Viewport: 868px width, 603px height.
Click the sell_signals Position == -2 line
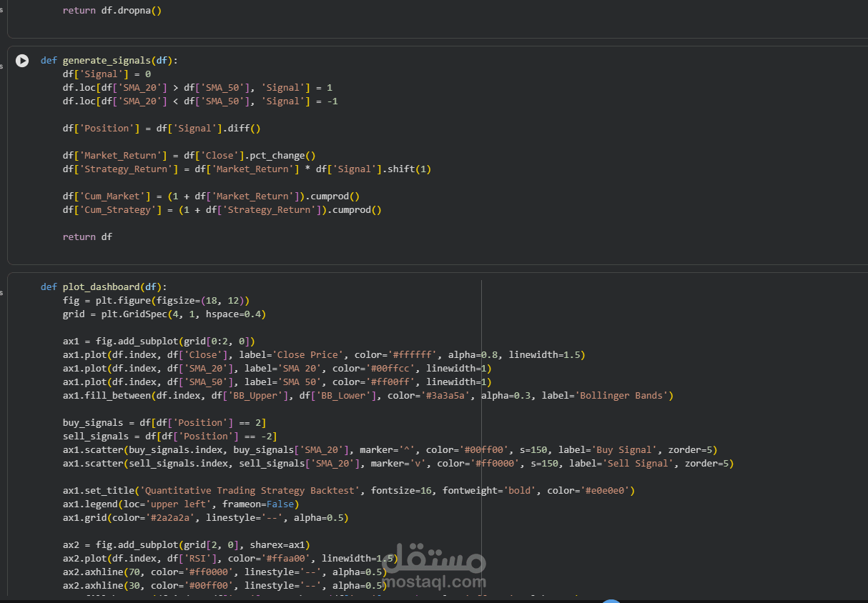169,437
